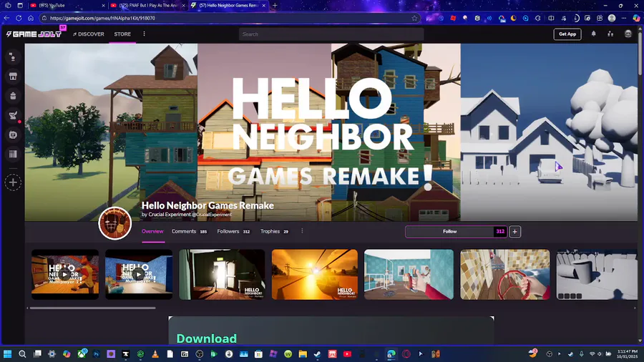Click the sidebar plus circle button
The image size is (644, 362).
pyautogui.click(x=13, y=182)
